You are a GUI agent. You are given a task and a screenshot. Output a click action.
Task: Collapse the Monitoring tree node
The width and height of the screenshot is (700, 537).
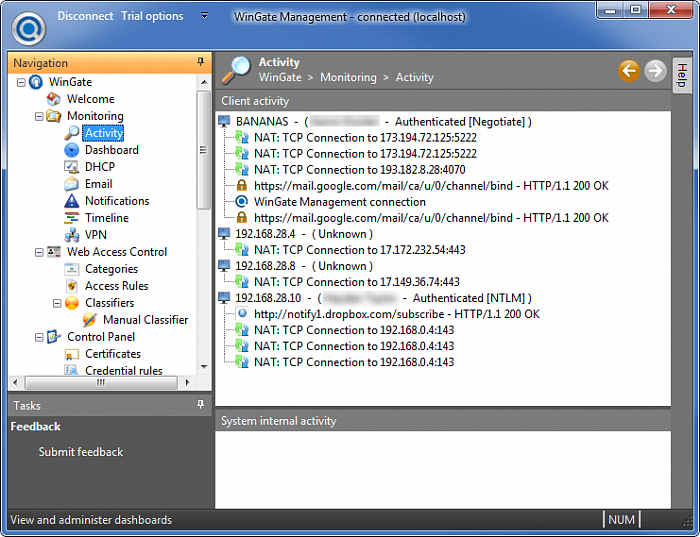[x=40, y=116]
